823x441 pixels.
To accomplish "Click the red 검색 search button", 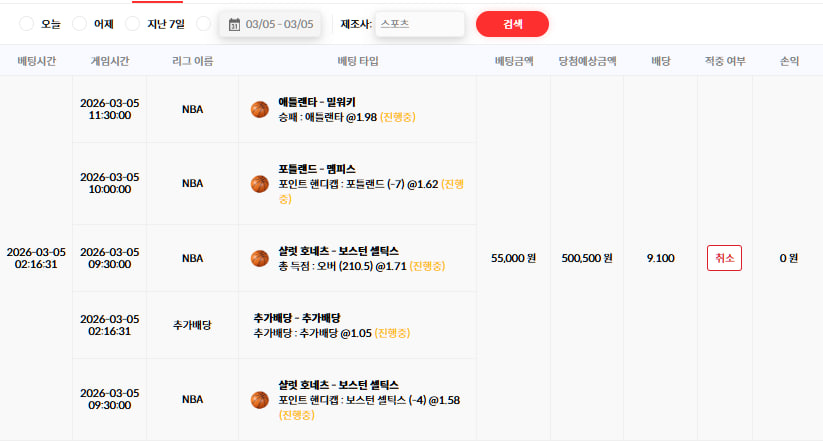I will pyautogui.click(x=512, y=24).
